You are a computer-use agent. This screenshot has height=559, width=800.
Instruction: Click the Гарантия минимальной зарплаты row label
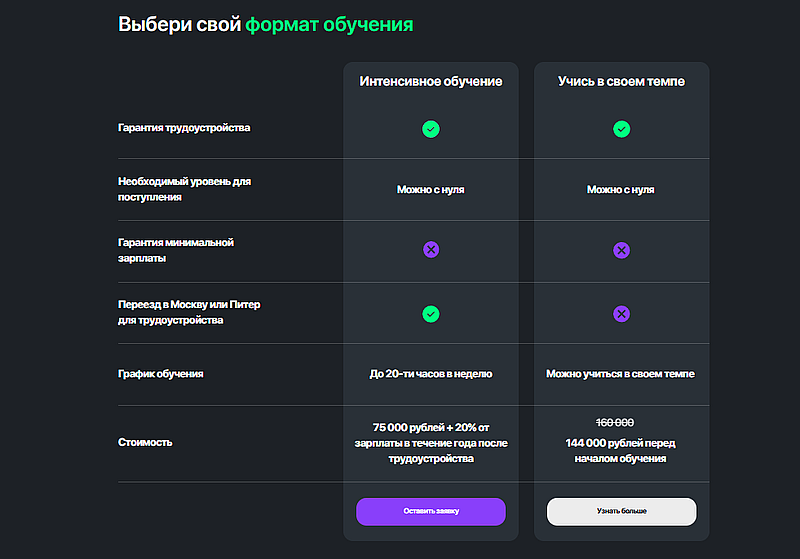175,250
